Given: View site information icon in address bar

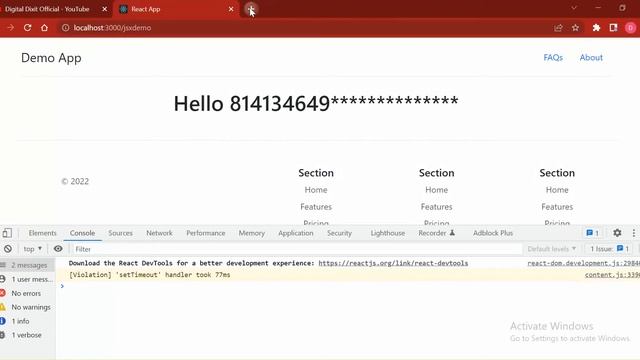Looking at the screenshot, I should click(65, 28).
